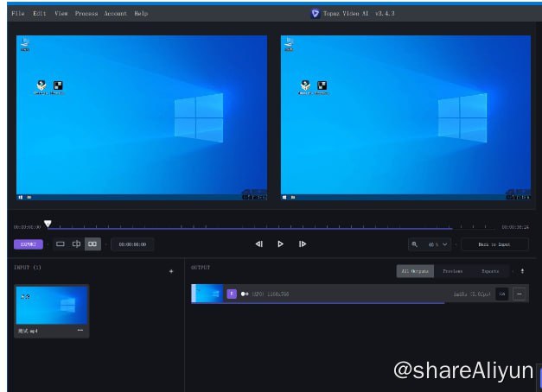Step back one frame
Screen dimensions: 542x392
tap(259, 244)
